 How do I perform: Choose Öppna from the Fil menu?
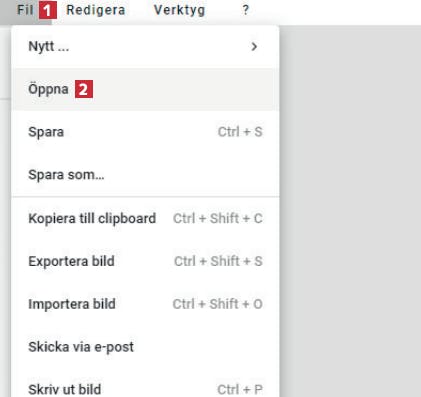[145, 89]
